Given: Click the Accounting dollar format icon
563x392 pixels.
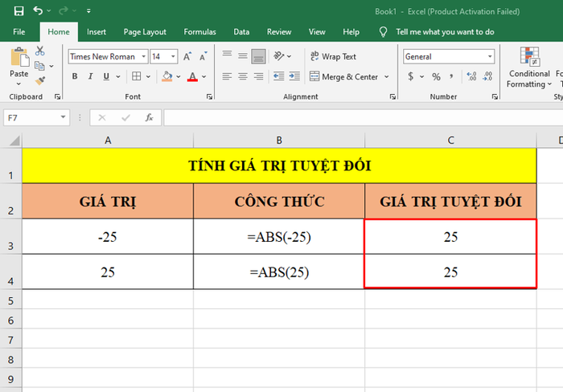Looking at the screenshot, I should point(411,76).
